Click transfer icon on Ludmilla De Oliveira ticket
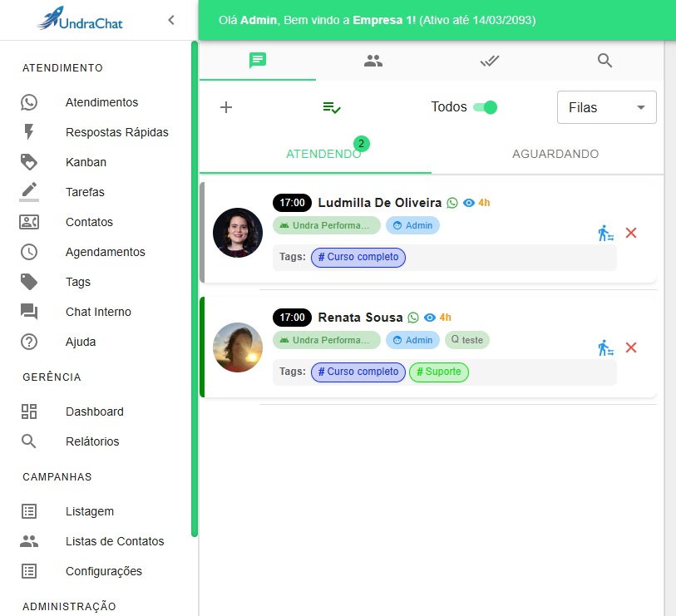Image resolution: width=676 pixels, height=616 pixels. click(605, 233)
